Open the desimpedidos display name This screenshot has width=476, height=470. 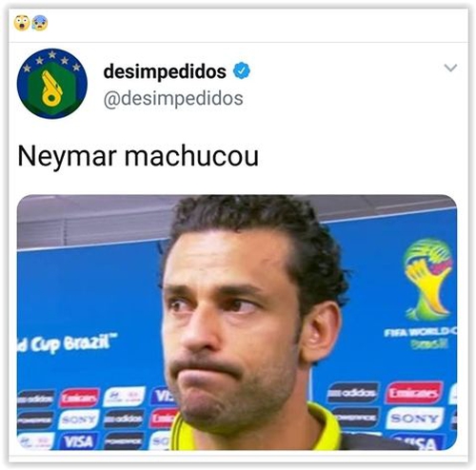165,71
